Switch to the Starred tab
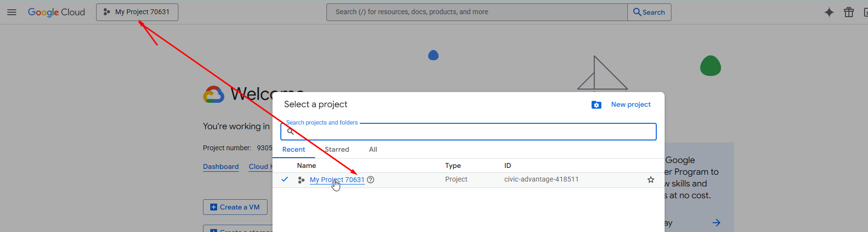Screen dimensions: 868x232 [x=337, y=149]
